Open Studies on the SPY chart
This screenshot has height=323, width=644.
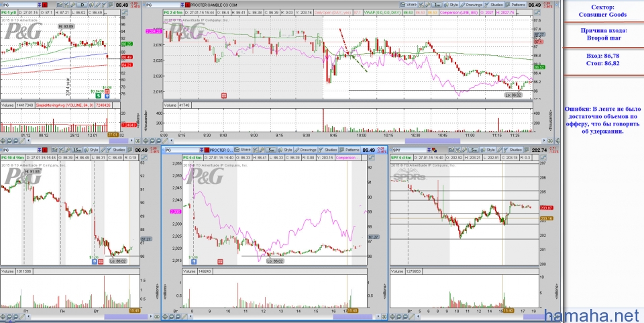pos(513,150)
